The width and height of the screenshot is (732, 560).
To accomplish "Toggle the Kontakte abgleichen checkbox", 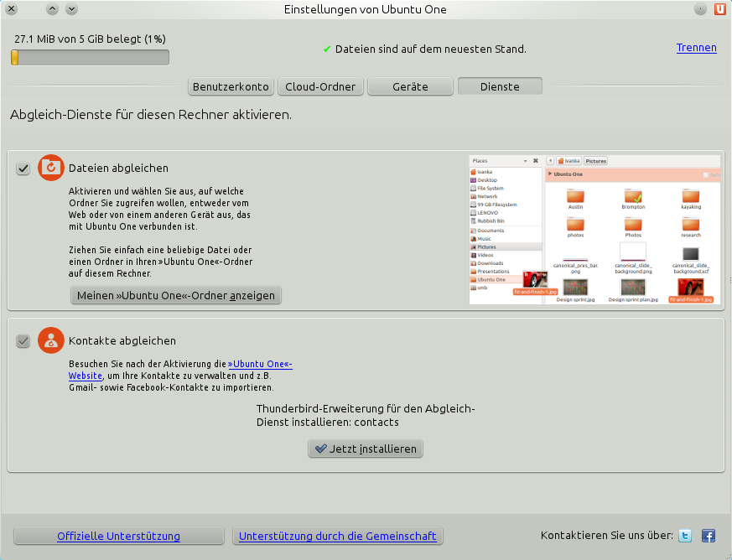I will [x=23, y=341].
